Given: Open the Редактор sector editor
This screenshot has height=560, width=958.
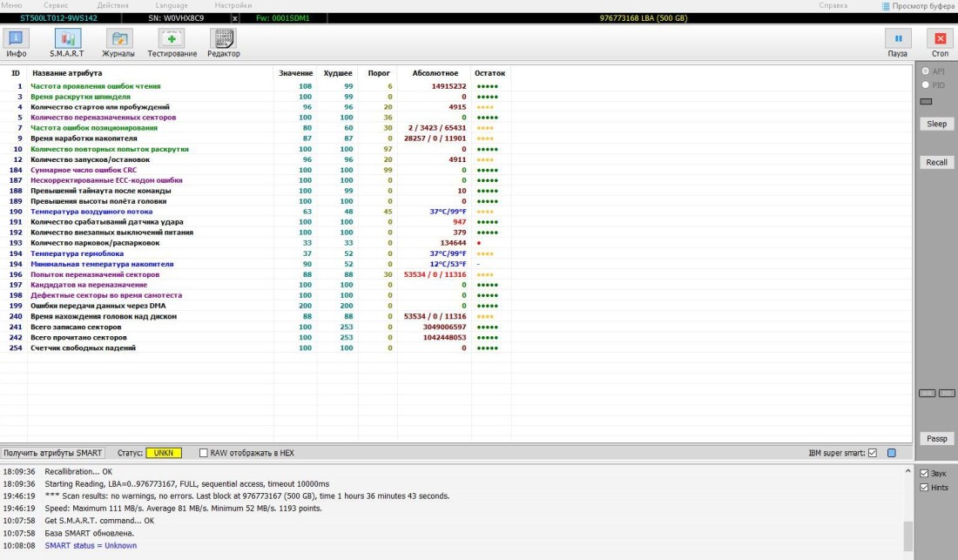Looking at the screenshot, I should pos(223,39).
